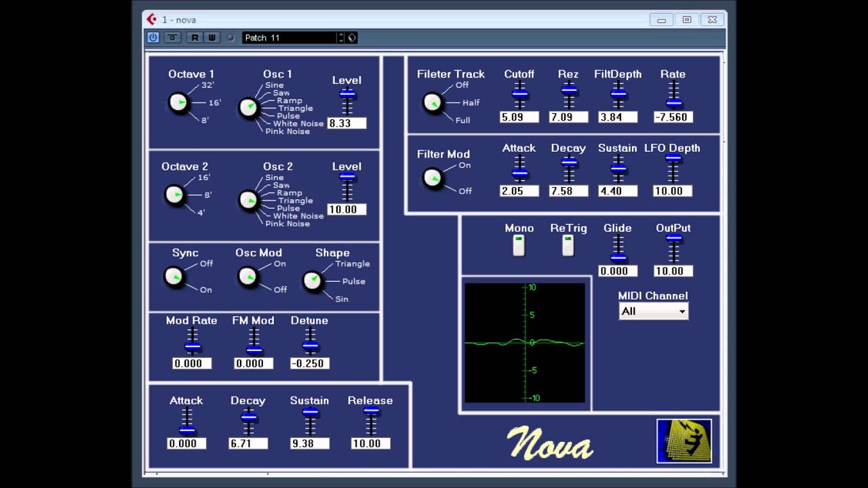The width and height of the screenshot is (868, 488).
Task: Click the Cutoff value field 5.09
Action: pyautogui.click(x=519, y=117)
